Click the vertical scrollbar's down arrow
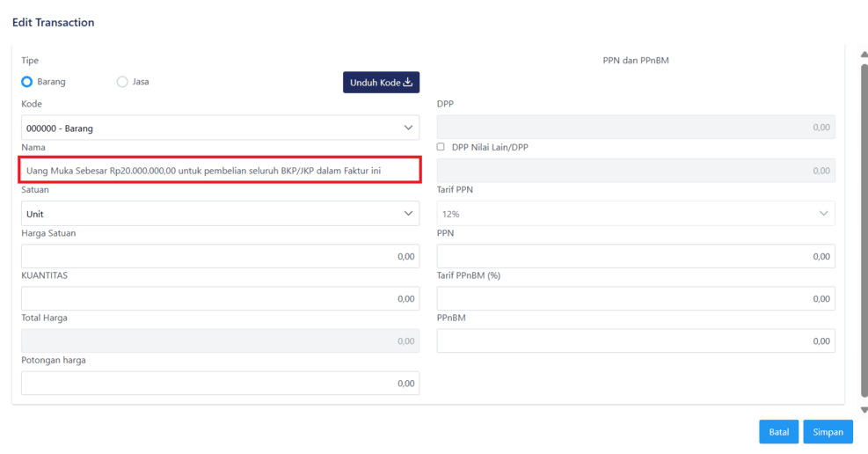The height and width of the screenshot is (454, 868). coord(863,410)
